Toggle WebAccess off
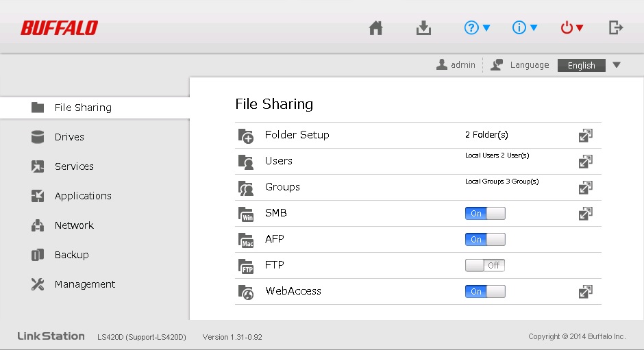The image size is (644, 350). [485, 292]
